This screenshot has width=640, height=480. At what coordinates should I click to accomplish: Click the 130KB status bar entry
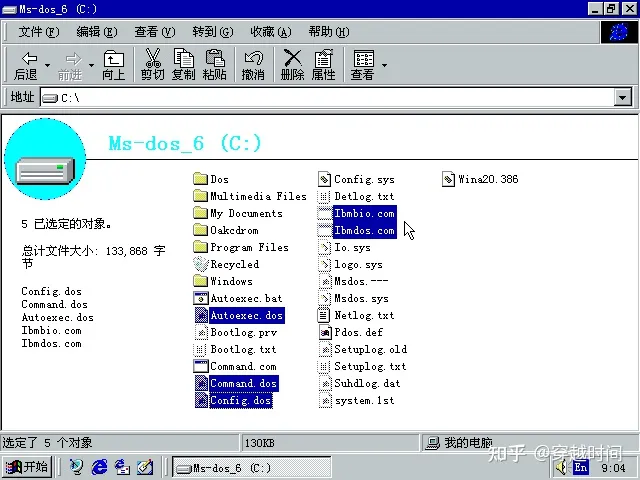tap(329, 443)
